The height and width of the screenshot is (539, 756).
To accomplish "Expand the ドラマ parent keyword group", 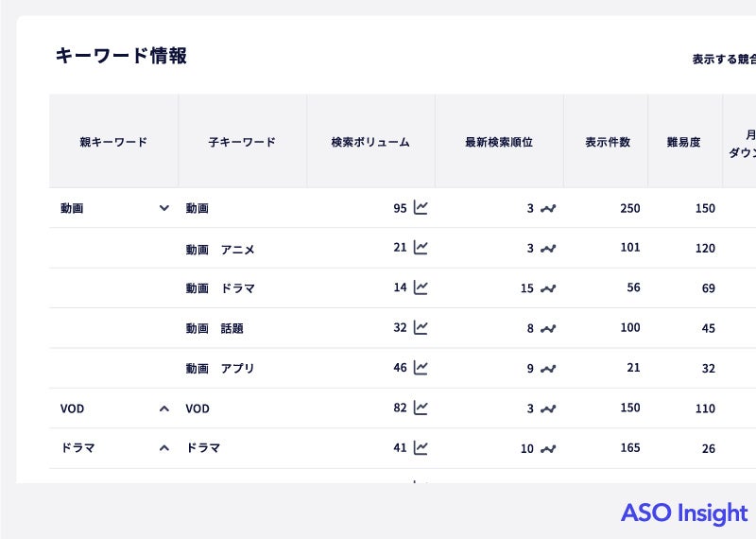I will [x=164, y=448].
